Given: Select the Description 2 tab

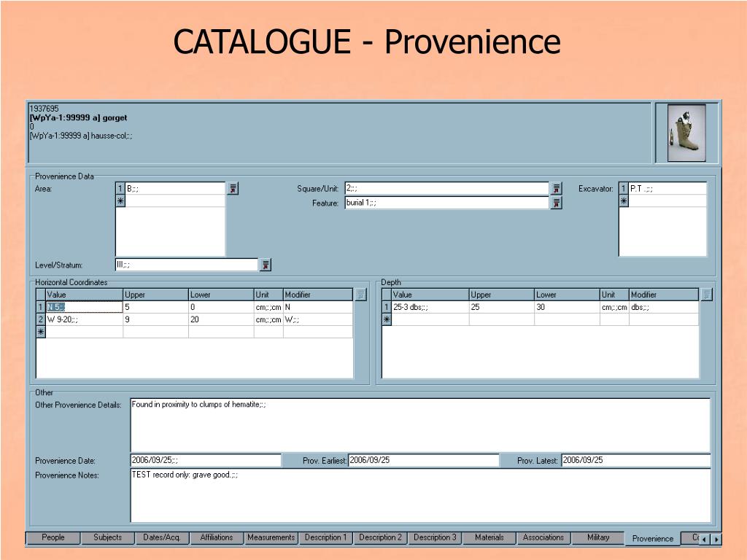Looking at the screenshot, I should [380, 537].
